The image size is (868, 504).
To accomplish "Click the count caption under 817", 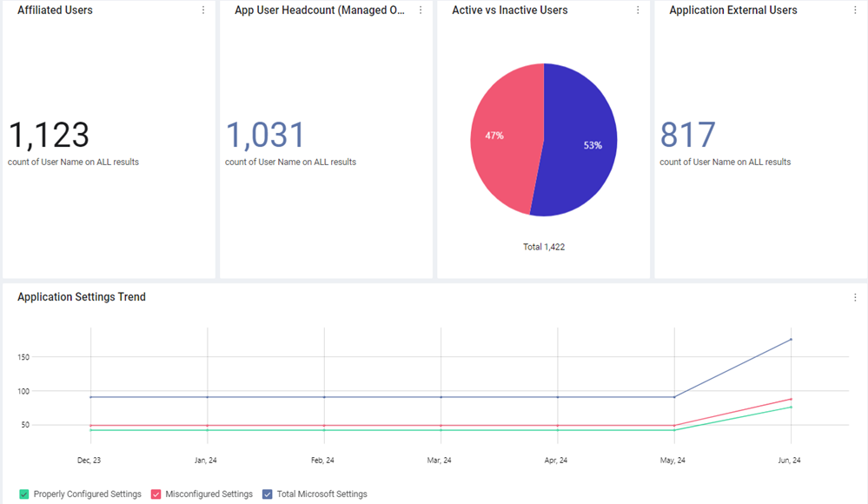I will 726,162.
